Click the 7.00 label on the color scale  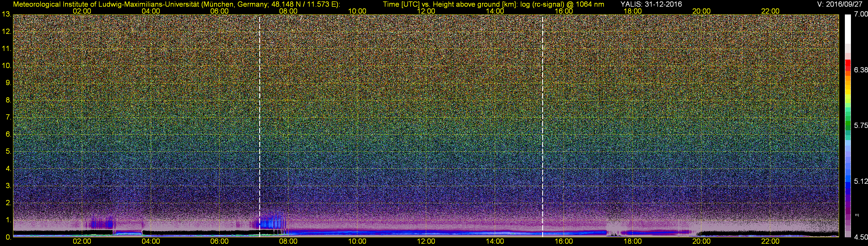[861, 14]
